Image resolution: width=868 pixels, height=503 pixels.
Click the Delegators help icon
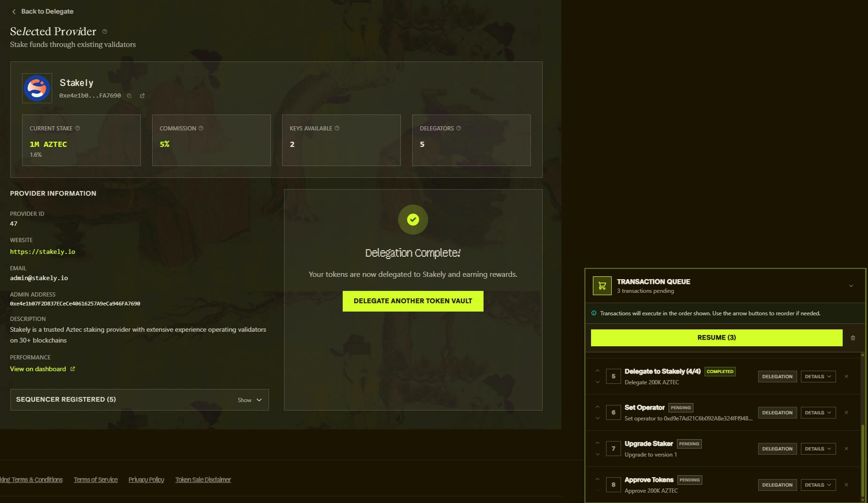tap(459, 128)
